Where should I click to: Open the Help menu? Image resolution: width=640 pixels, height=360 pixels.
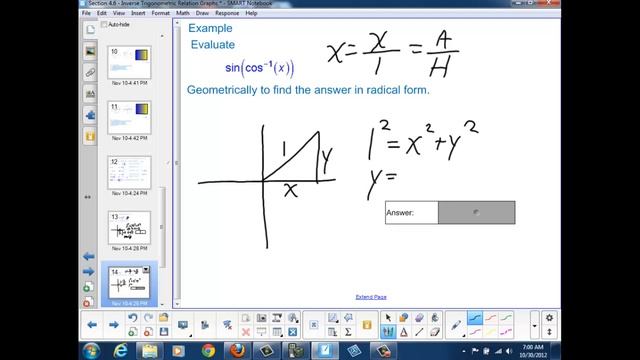click(251, 13)
